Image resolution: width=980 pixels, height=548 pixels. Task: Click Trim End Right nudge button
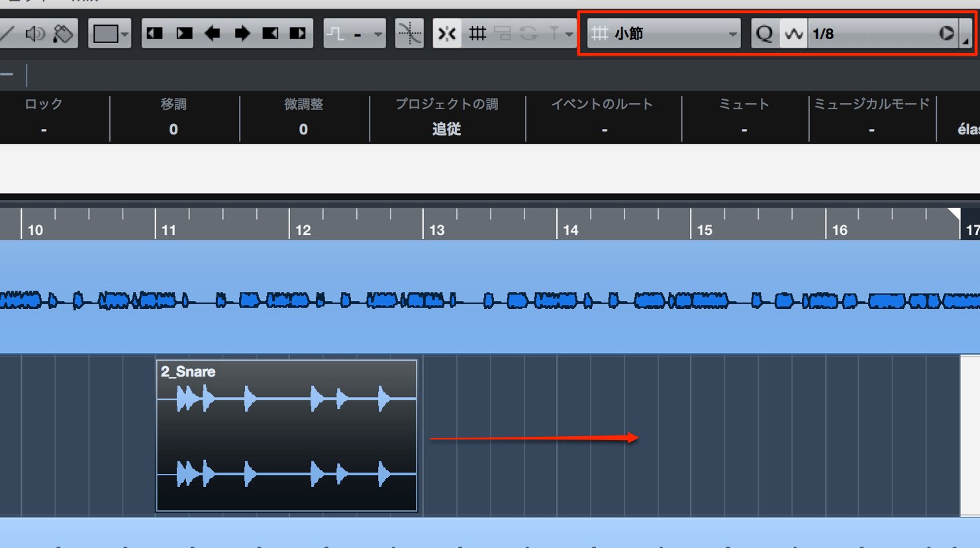pos(299,34)
